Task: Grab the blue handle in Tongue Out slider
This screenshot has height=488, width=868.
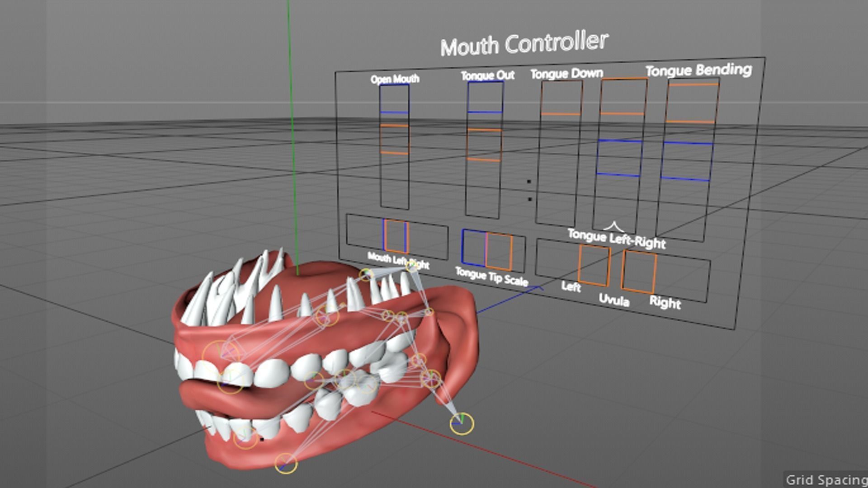Action: (x=485, y=97)
